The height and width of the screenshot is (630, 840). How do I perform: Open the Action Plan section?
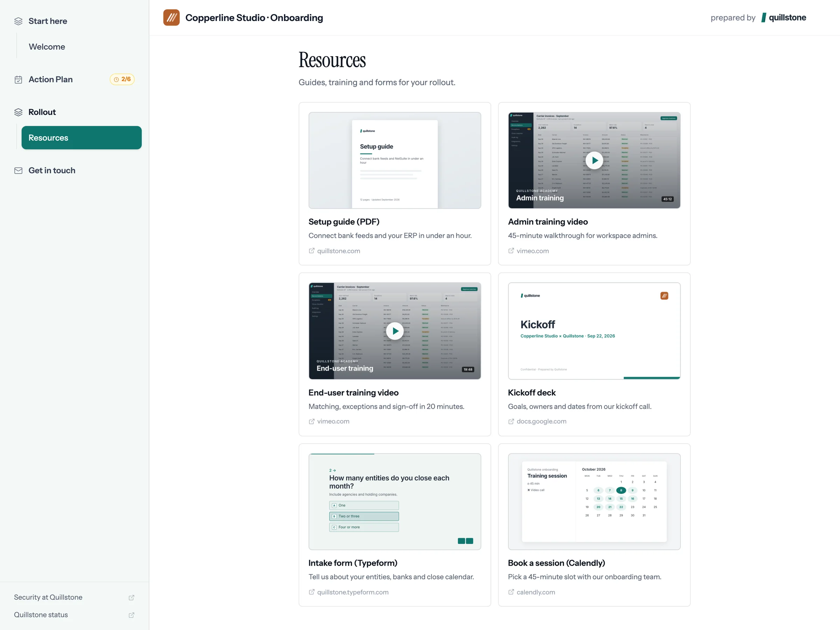50,79
